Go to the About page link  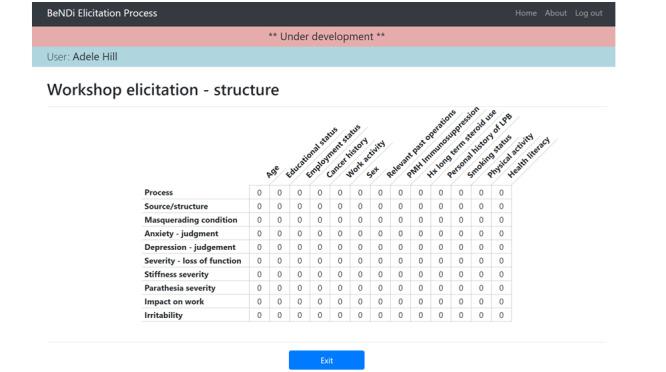click(x=556, y=13)
